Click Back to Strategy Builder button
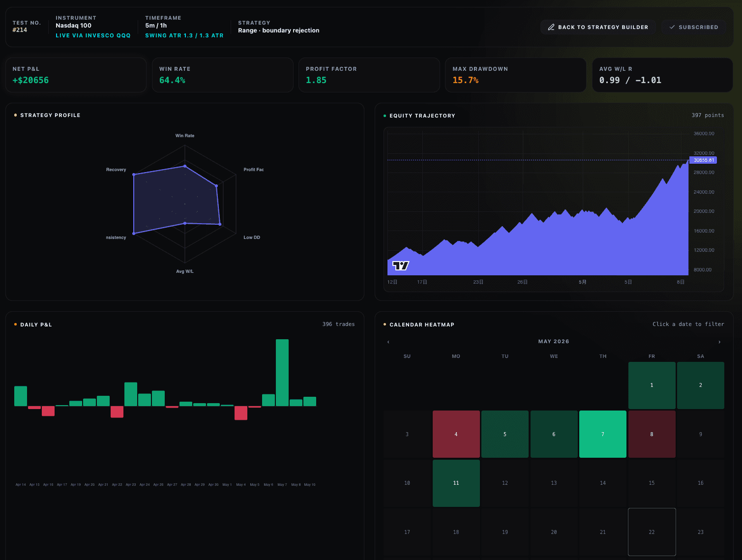The image size is (742, 560). (x=598, y=27)
